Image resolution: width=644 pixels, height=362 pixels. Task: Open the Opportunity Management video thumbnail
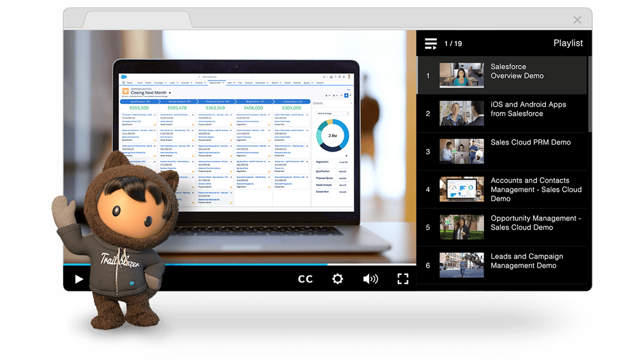pos(462,227)
